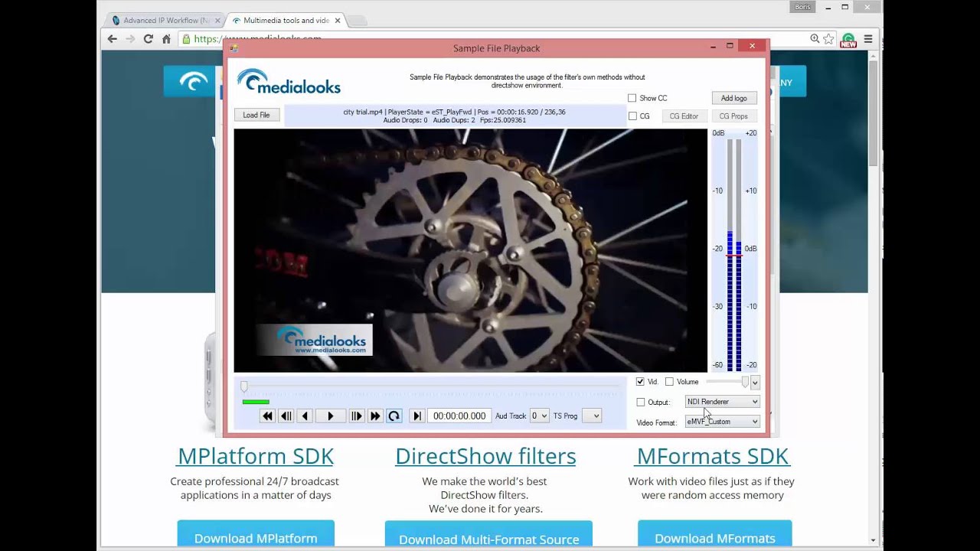
Task: Reload the page in Chrome
Action: coord(149,39)
